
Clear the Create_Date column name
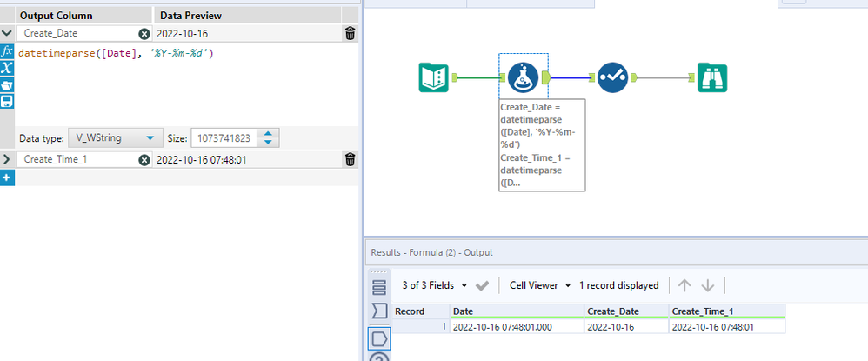point(144,34)
